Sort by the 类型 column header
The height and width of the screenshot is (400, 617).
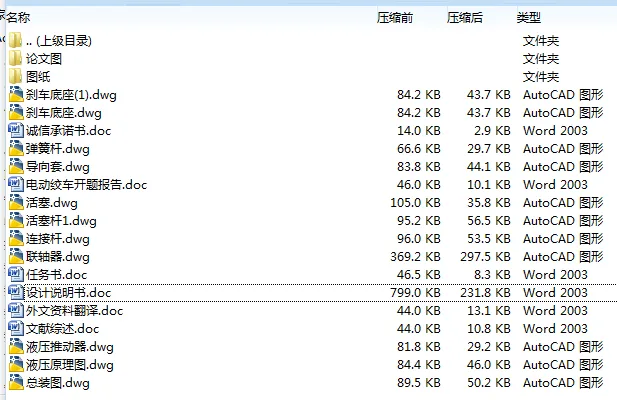pos(528,17)
